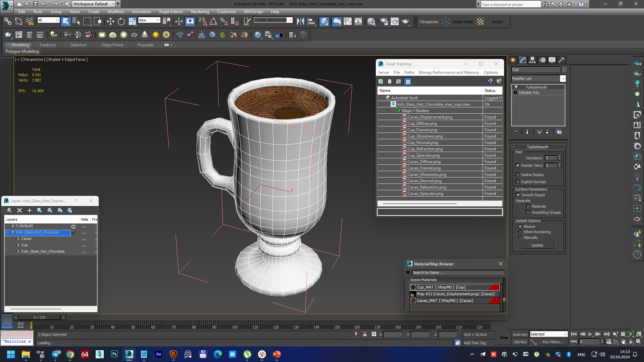Delete the highlighted layer in Layer panel

pos(19,210)
